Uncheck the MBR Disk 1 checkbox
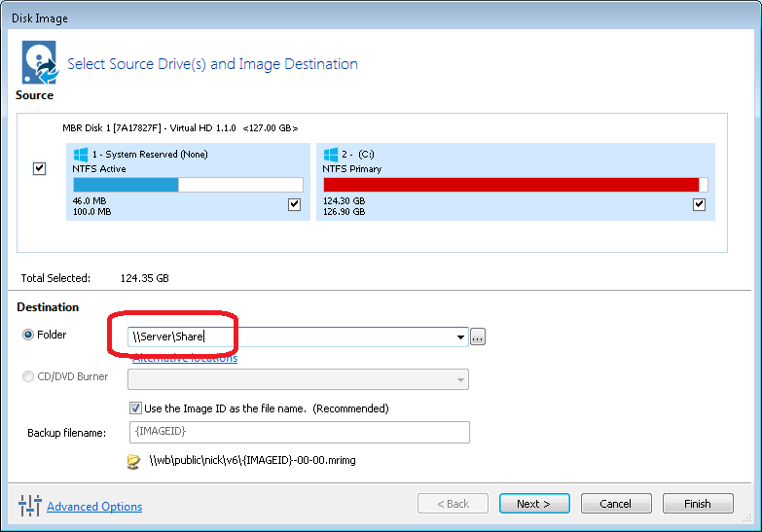The image size is (762, 532). point(39,168)
